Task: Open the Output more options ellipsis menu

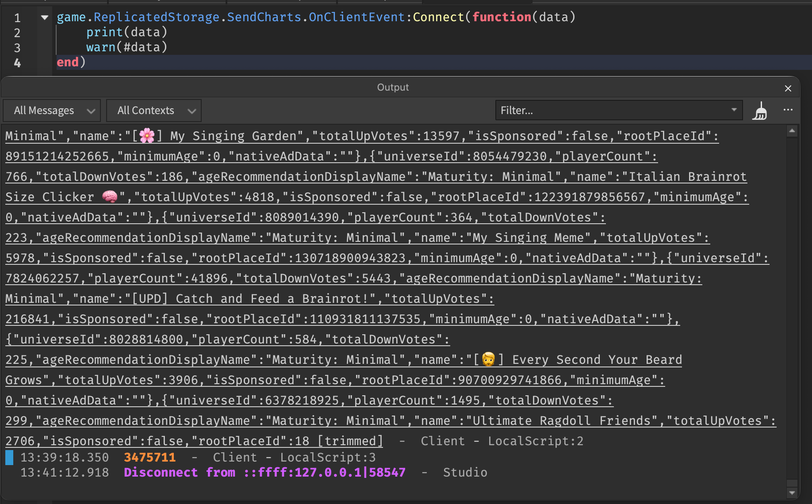Action: click(788, 111)
